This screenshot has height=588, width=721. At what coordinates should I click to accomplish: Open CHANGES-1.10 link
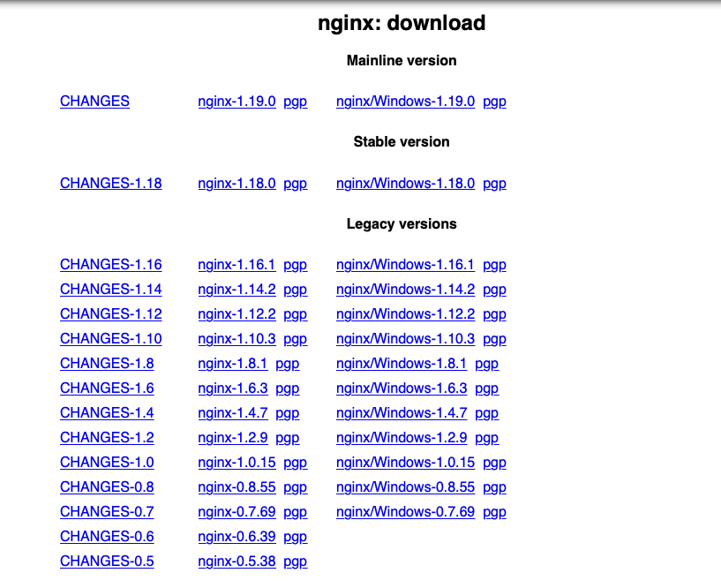tap(111, 339)
